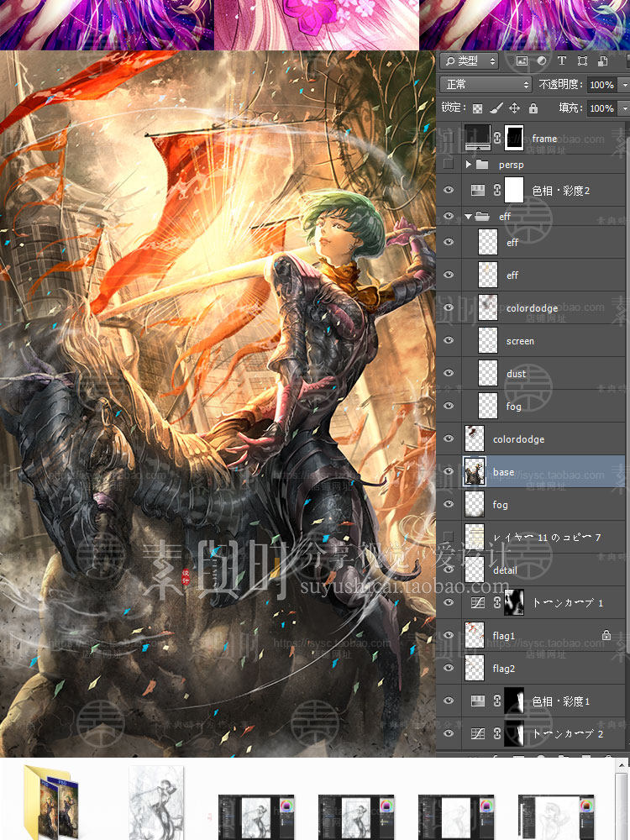The height and width of the screenshot is (840, 630).
Task: Click the file browser vertical scrollbar up arrow
Action: (x=623, y=765)
